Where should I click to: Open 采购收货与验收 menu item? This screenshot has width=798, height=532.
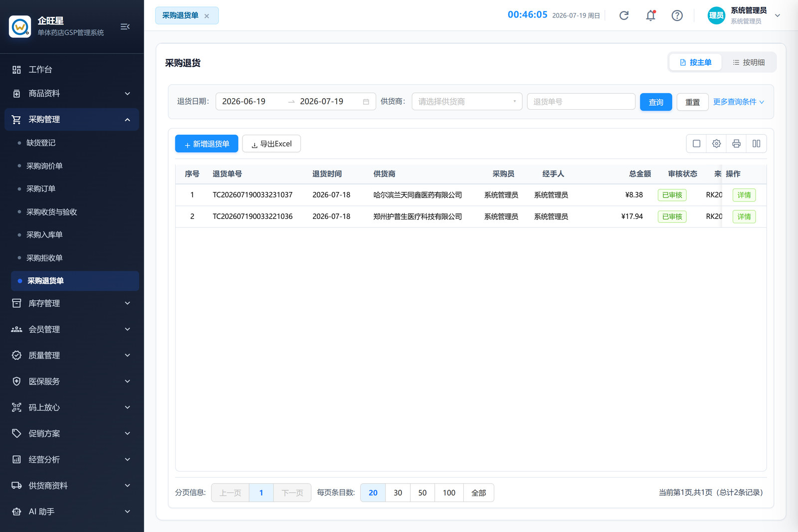pos(52,212)
